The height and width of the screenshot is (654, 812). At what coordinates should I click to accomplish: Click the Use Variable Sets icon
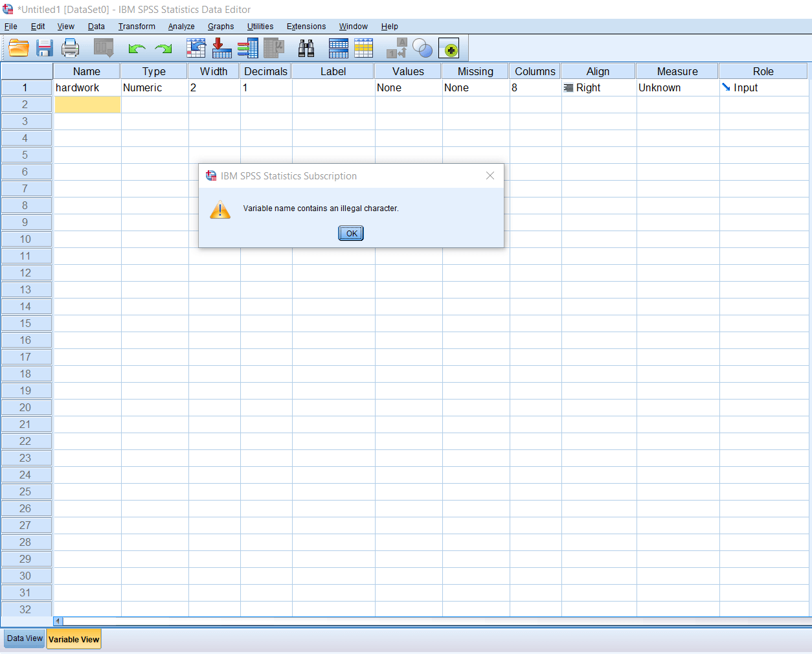pyautogui.click(x=422, y=48)
